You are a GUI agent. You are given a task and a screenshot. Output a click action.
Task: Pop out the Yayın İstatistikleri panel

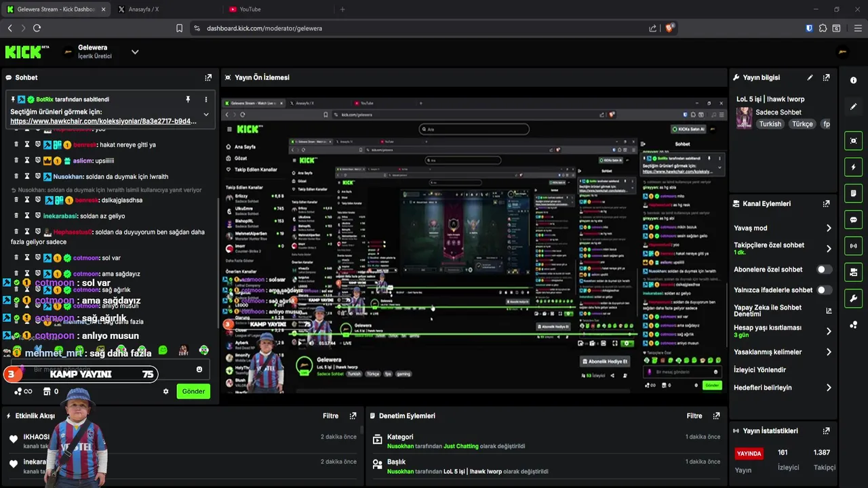[826, 431]
